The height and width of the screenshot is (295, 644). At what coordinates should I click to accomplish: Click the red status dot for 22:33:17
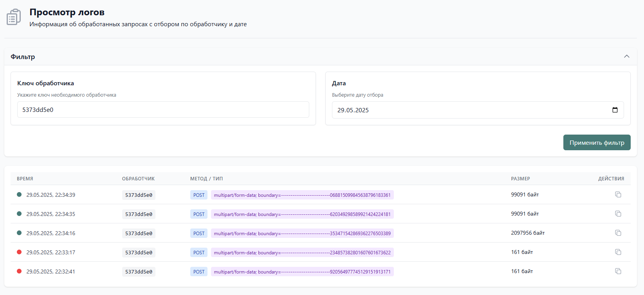[19, 252]
